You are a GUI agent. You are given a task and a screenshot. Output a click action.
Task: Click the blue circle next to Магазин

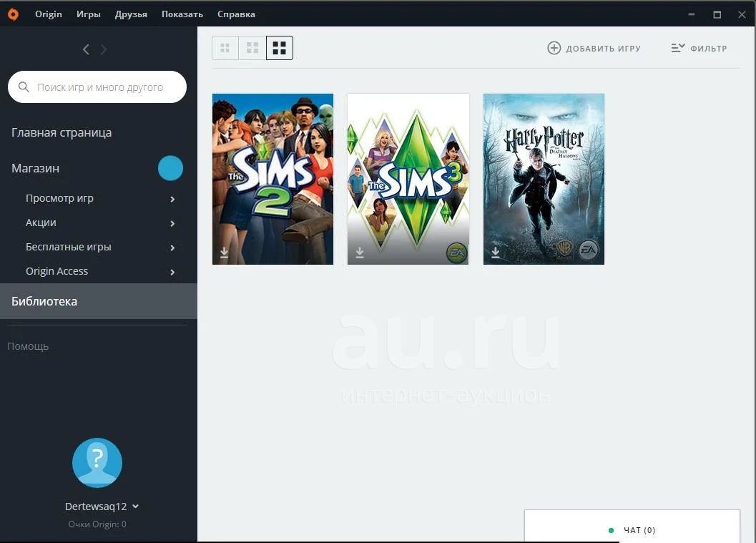click(x=171, y=168)
